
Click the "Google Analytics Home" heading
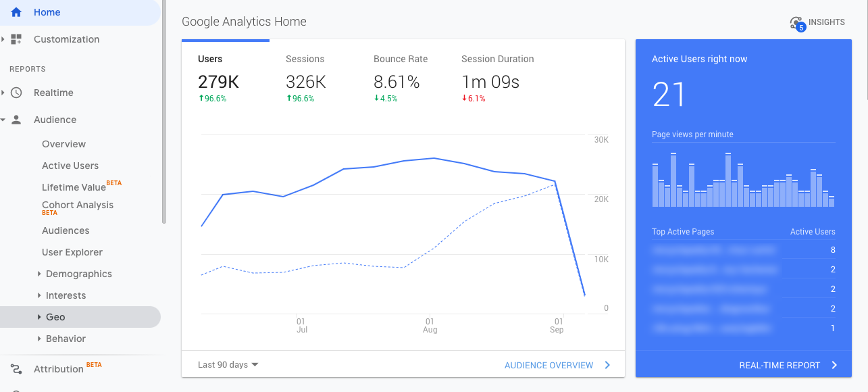(x=244, y=22)
